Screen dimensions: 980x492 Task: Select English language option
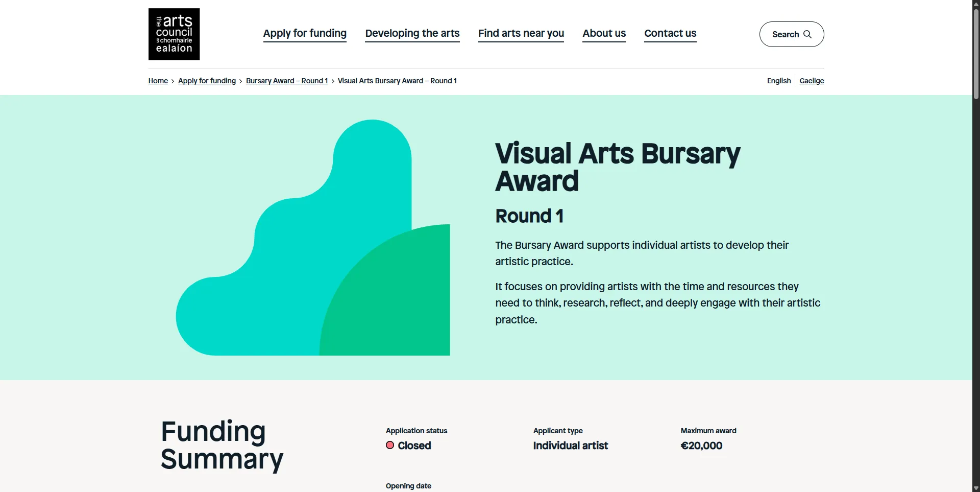pyautogui.click(x=778, y=81)
